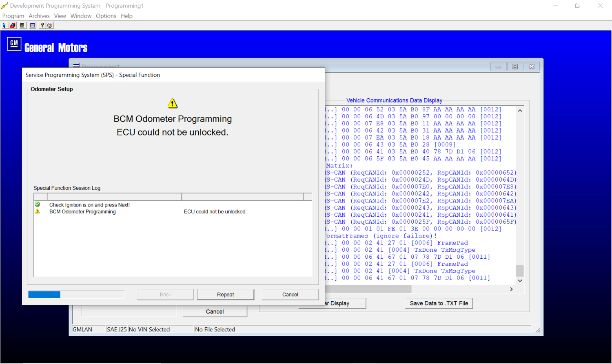The width and height of the screenshot is (612, 364).
Task: Open the Options menu
Action: pos(106,16)
